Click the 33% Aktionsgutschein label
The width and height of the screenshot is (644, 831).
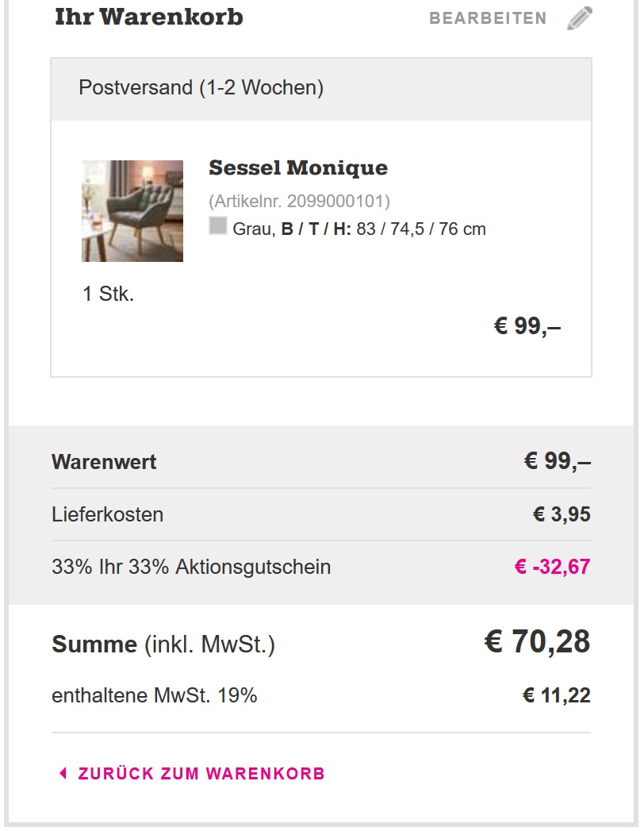click(191, 567)
